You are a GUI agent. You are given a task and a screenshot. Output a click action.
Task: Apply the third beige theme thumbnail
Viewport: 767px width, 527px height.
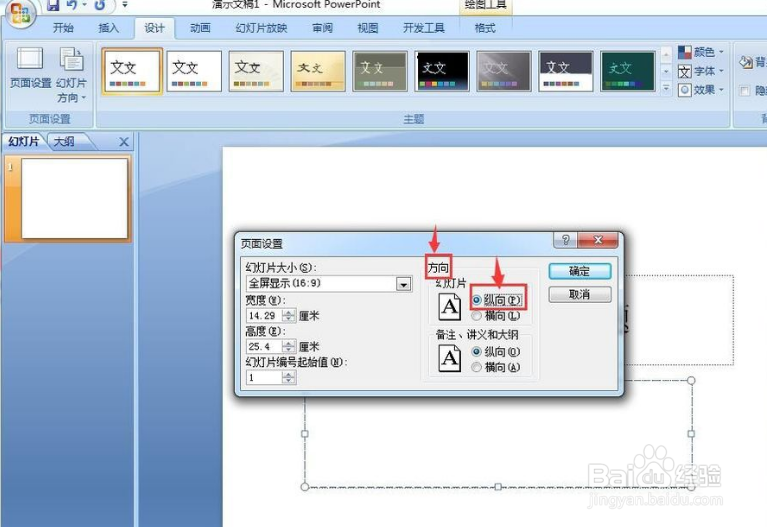(x=256, y=71)
